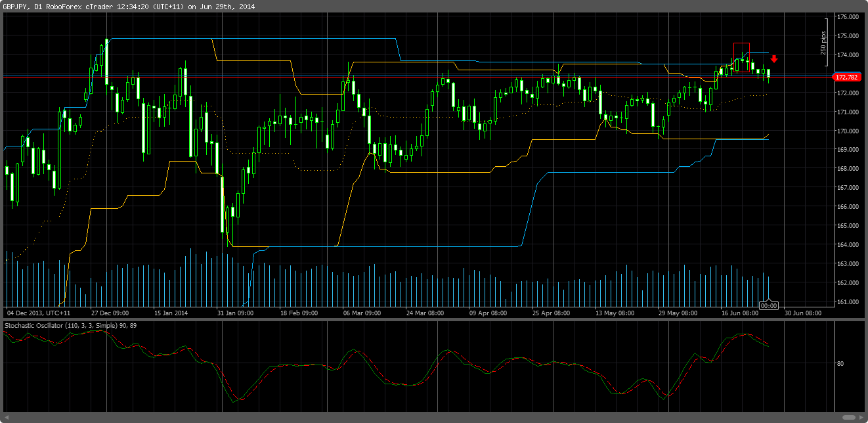Viewport: 868px width, 423px height.
Task: Click the 18 Feb 09:00 date label
Action: (299, 313)
